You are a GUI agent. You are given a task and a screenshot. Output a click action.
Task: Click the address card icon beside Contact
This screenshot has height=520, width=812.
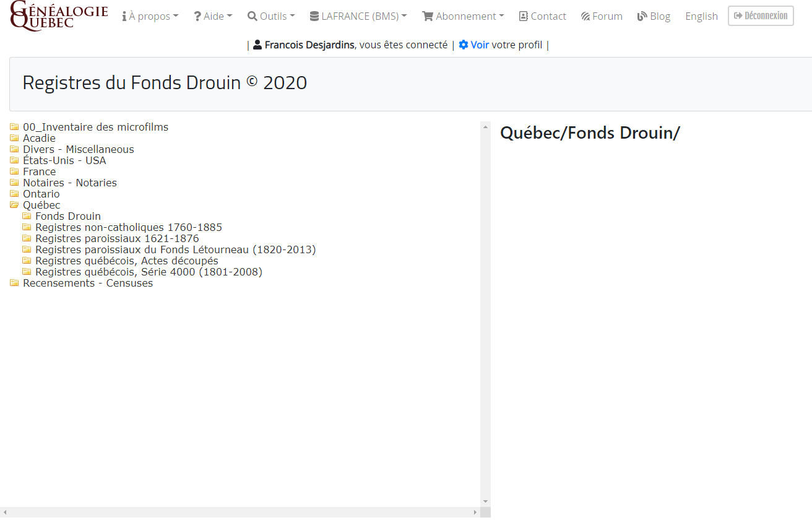[x=524, y=16]
